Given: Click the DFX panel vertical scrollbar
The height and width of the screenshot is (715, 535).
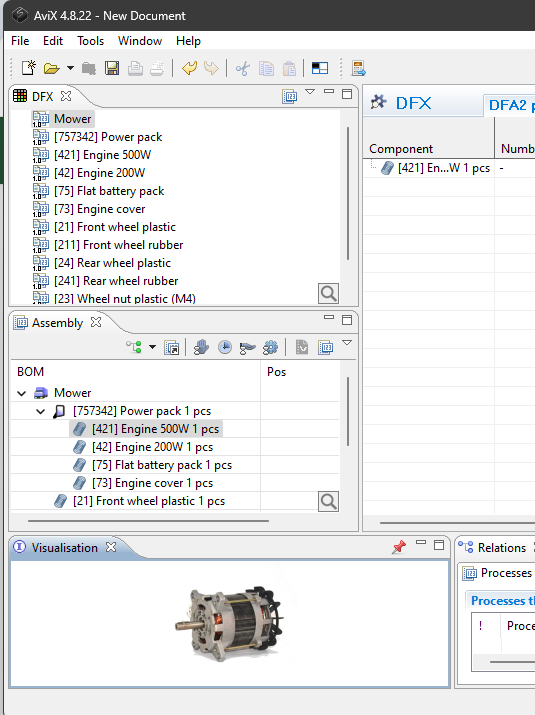Looking at the screenshot, I should pyautogui.click(x=348, y=194).
